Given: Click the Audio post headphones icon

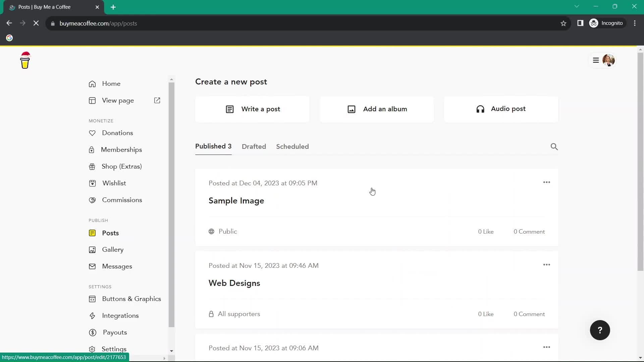Looking at the screenshot, I should pyautogui.click(x=480, y=109).
